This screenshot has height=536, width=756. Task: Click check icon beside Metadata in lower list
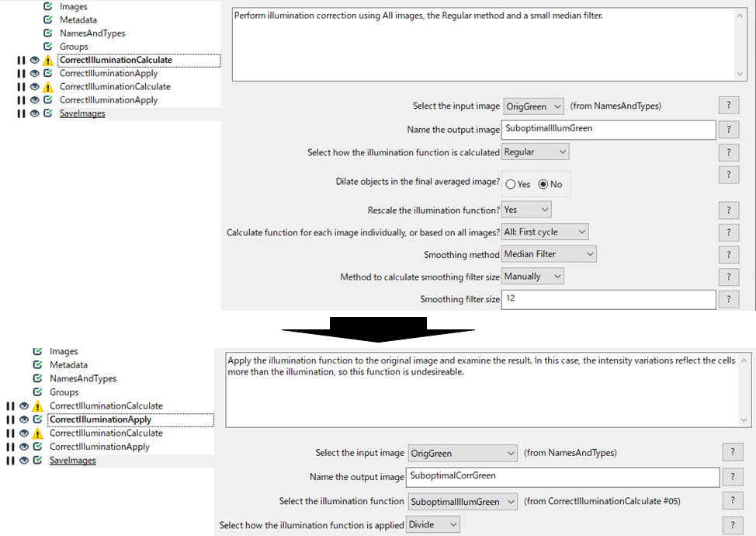click(37, 365)
